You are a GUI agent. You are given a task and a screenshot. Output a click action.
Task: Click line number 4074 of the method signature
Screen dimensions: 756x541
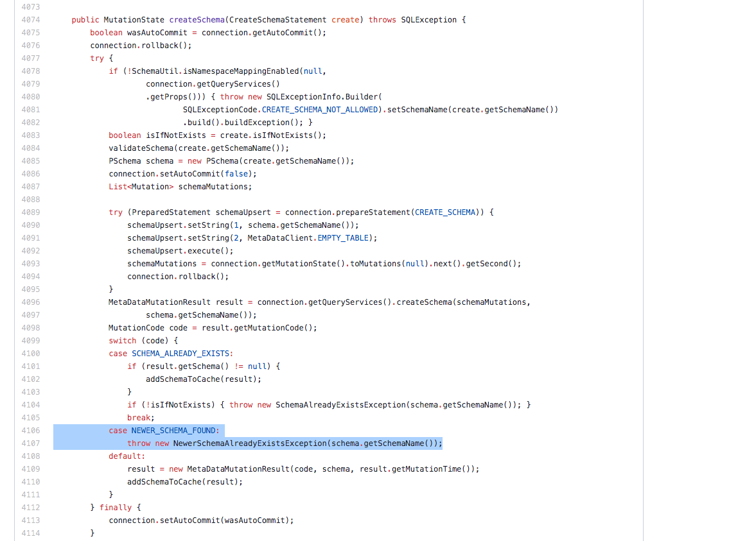[x=30, y=19]
